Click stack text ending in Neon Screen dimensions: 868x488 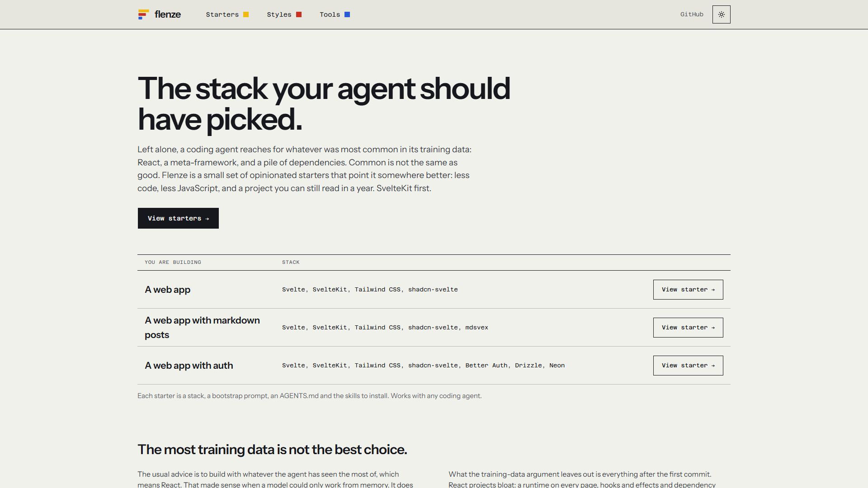click(423, 366)
